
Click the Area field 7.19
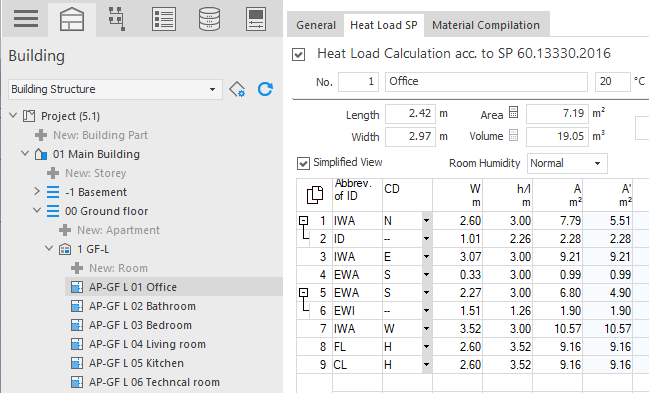pos(557,114)
